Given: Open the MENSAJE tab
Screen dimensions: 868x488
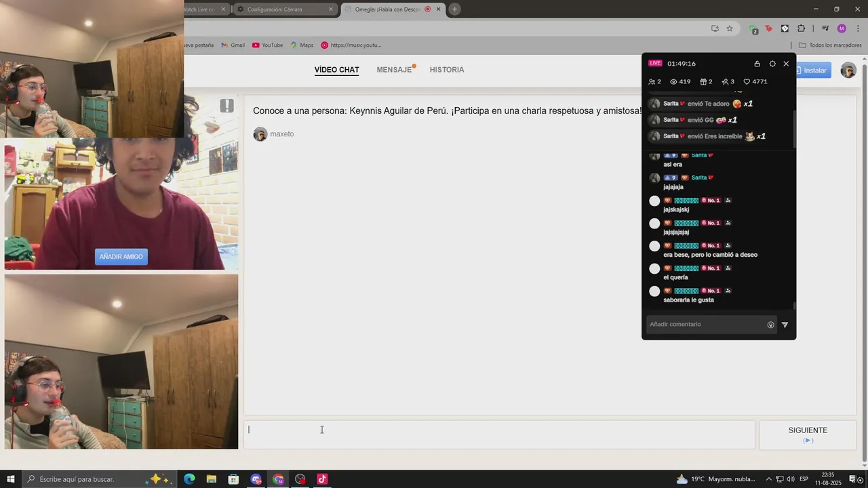Looking at the screenshot, I should point(395,70).
